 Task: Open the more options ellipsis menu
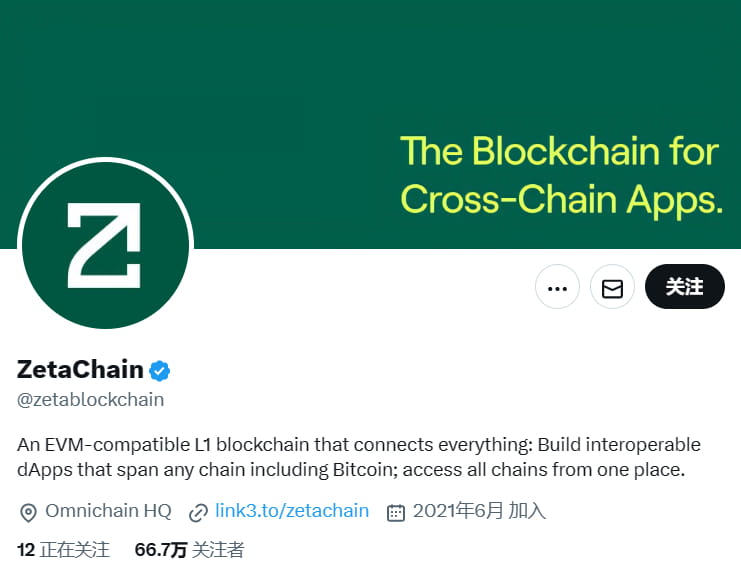558,288
